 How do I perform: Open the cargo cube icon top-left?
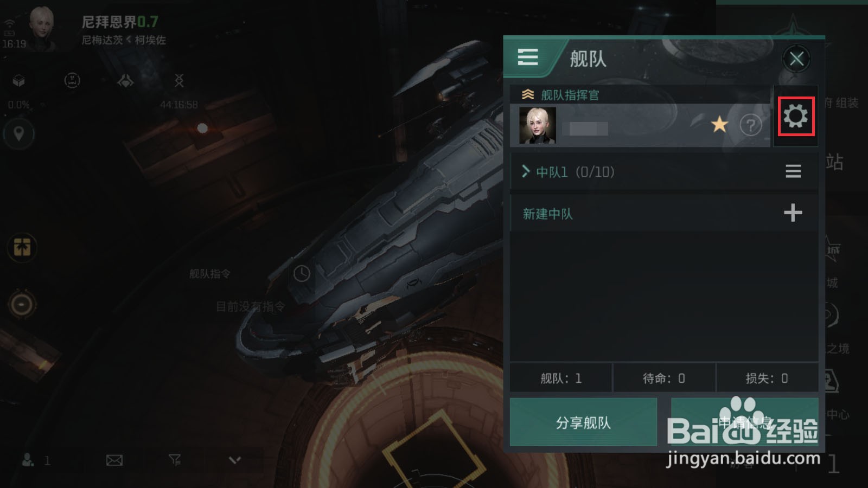click(19, 81)
